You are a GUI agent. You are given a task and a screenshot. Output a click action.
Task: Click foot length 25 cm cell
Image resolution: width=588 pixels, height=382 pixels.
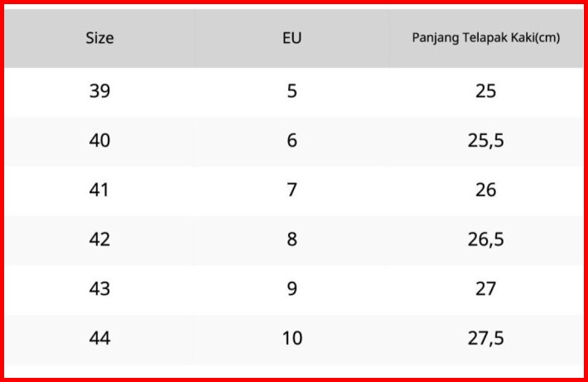coord(486,91)
